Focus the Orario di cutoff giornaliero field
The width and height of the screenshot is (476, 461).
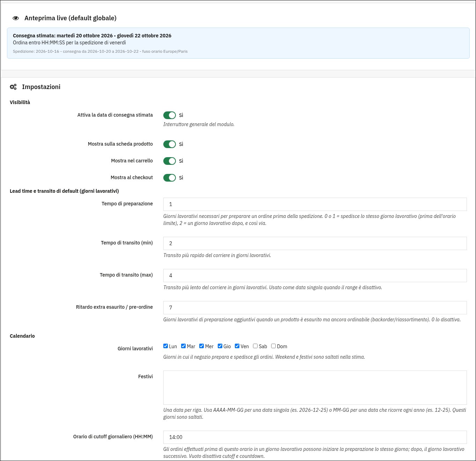click(x=315, y=437)
